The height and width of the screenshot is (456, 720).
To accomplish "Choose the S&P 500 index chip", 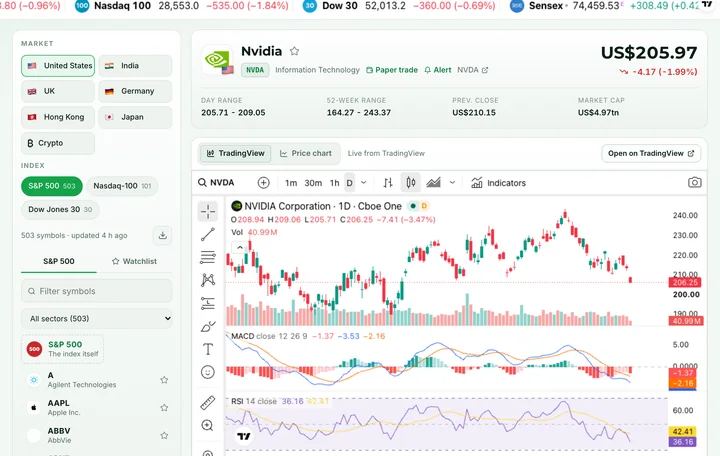I will [52, 186].
